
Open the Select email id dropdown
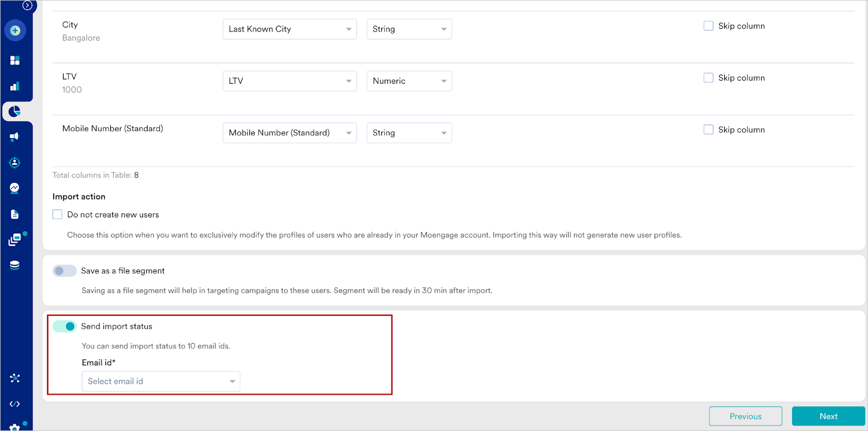161,381
